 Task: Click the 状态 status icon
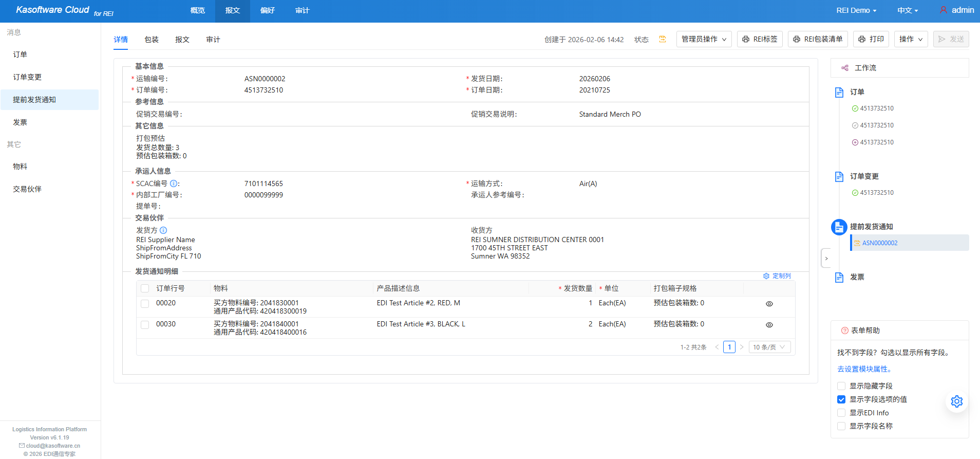coord(663,39)
